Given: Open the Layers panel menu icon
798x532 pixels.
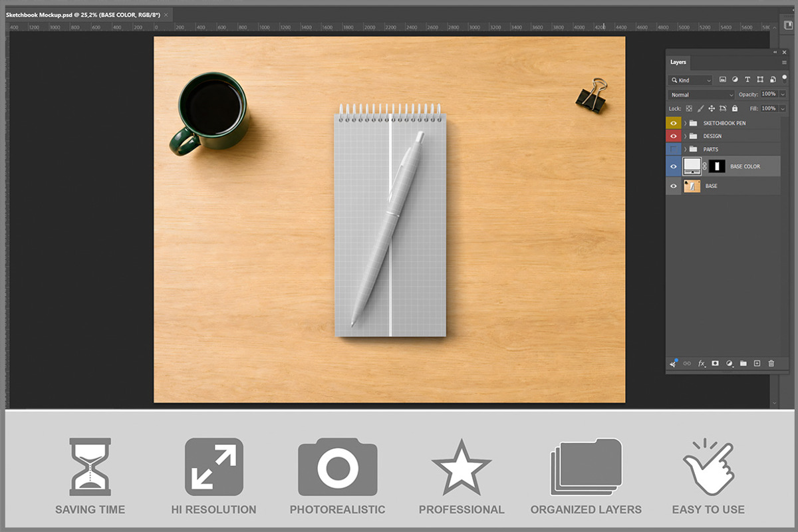Looking at the screenshot, I should tap(784, 63).
